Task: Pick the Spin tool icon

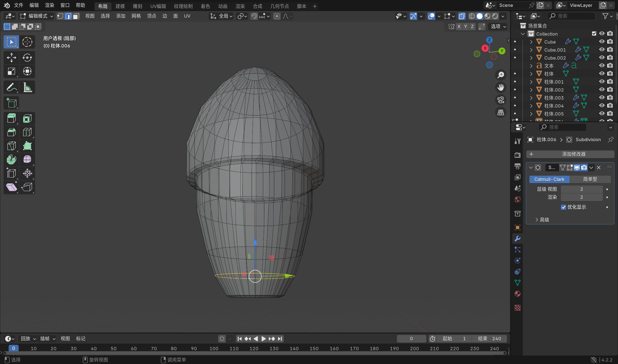Action: click(11, 159)
